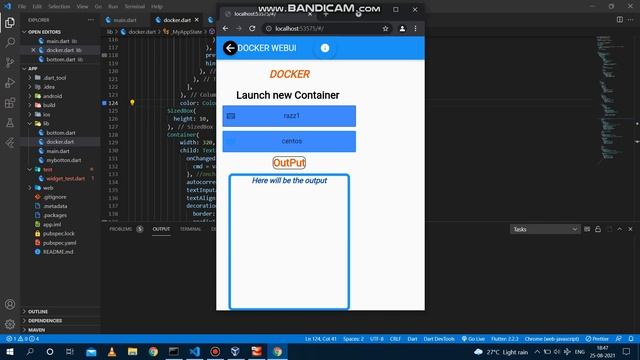Open the Explorer view in VS Code
Viewport: 640px width, 360px height.
[10, 22]
